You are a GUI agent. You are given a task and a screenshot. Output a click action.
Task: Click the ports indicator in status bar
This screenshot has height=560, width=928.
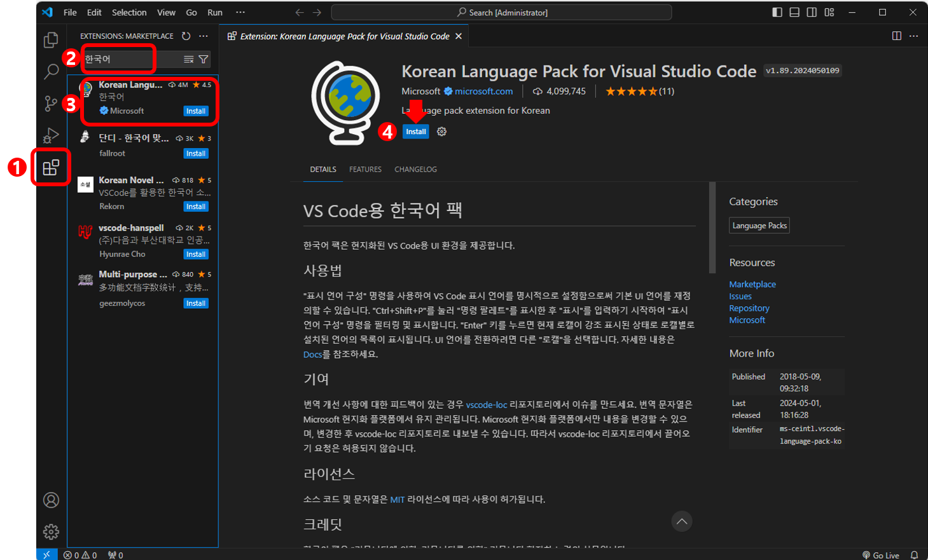pyautogui.click(x=116, y=555)
